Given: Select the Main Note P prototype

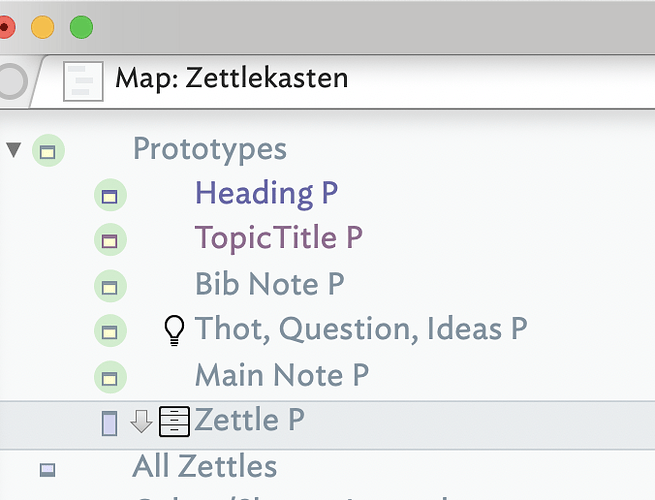Looking at the screenshot, I should click(x=282, y=375).
